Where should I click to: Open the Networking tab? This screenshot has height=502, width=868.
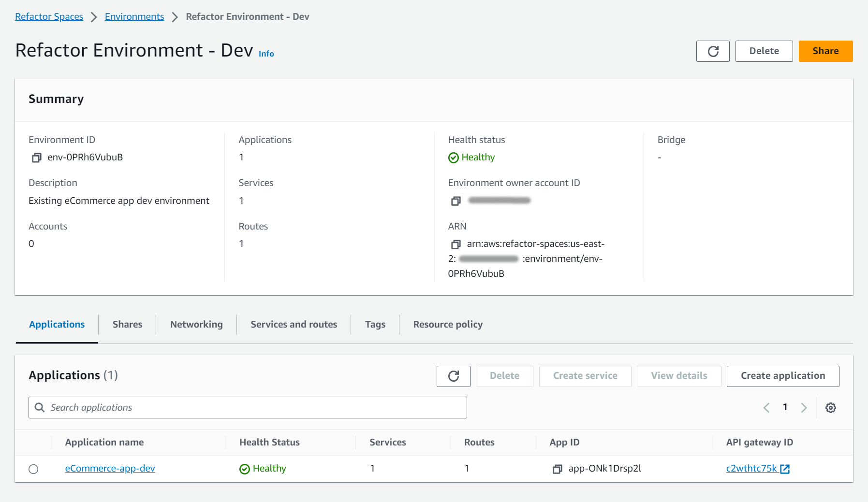point(195,324)
